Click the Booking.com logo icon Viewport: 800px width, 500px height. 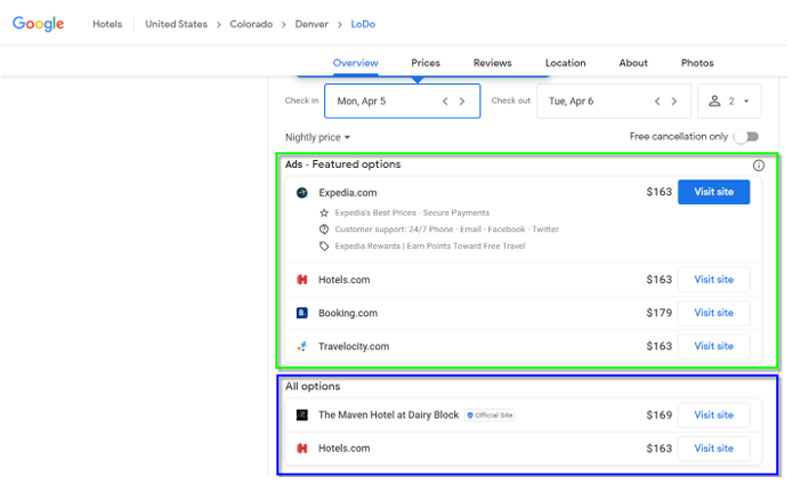point(302,313)
